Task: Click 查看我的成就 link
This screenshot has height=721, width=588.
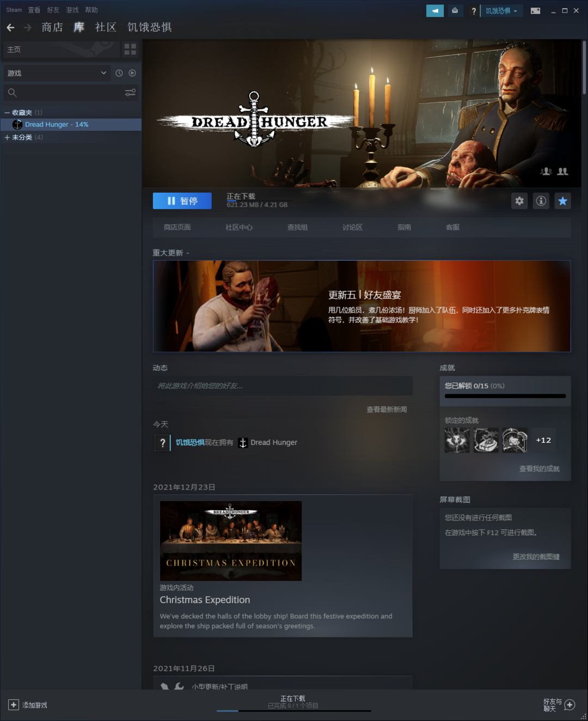Action: [x=540, y=469]
